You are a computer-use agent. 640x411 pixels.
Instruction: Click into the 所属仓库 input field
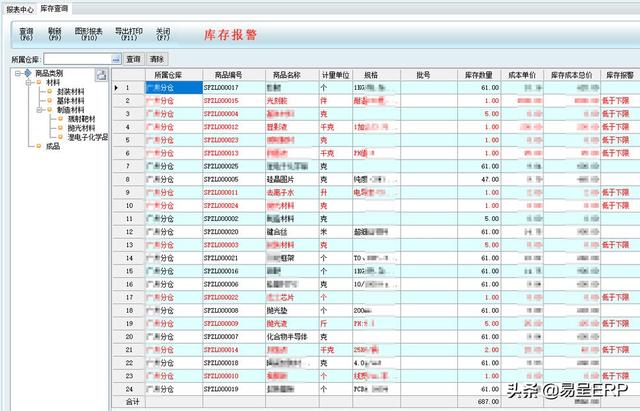click(x=76, y=60)
